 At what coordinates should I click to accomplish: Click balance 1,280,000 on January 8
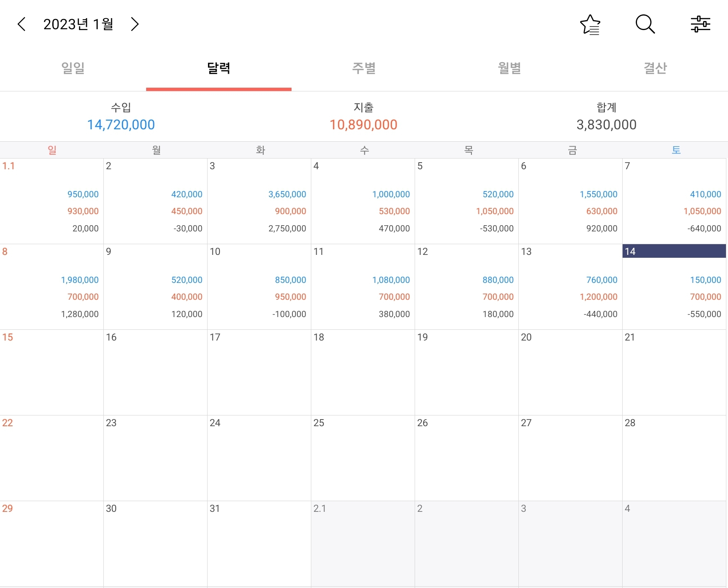point(80,314)
